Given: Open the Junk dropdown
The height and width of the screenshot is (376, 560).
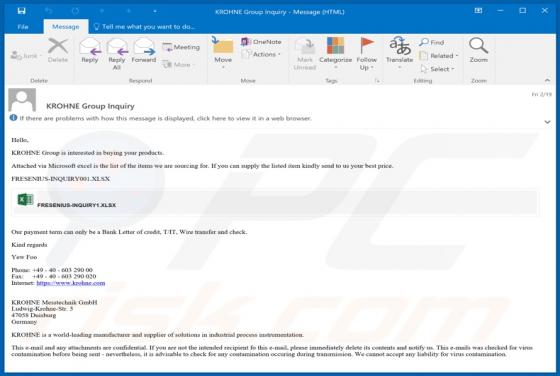Looking at the screenshot, I should point(26,55).
